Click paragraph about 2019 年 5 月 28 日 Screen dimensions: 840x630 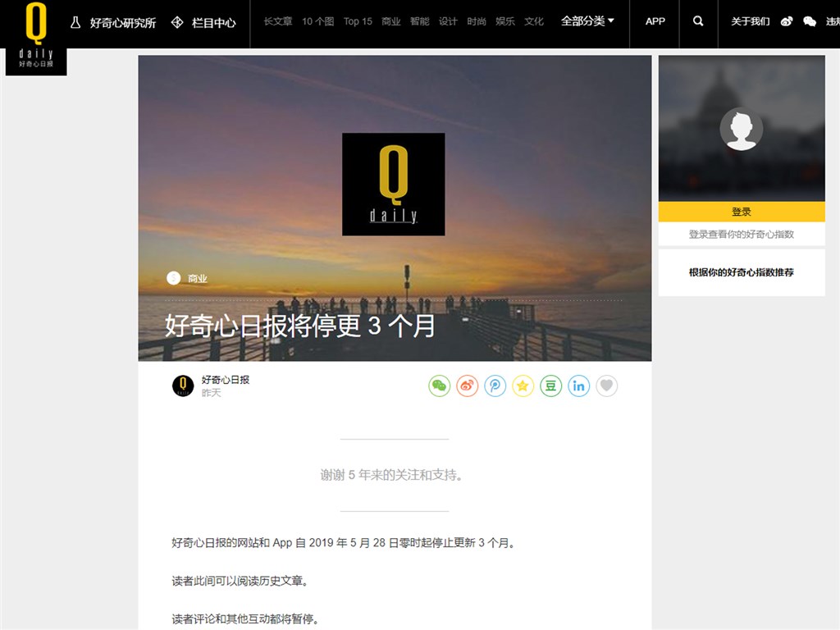[345, 543]
